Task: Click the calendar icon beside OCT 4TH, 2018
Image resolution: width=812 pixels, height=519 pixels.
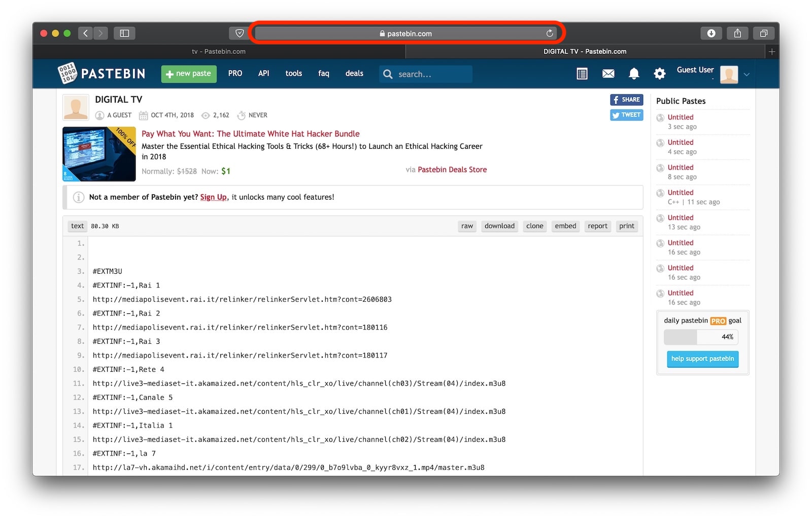Action: [x=144, y=116]
